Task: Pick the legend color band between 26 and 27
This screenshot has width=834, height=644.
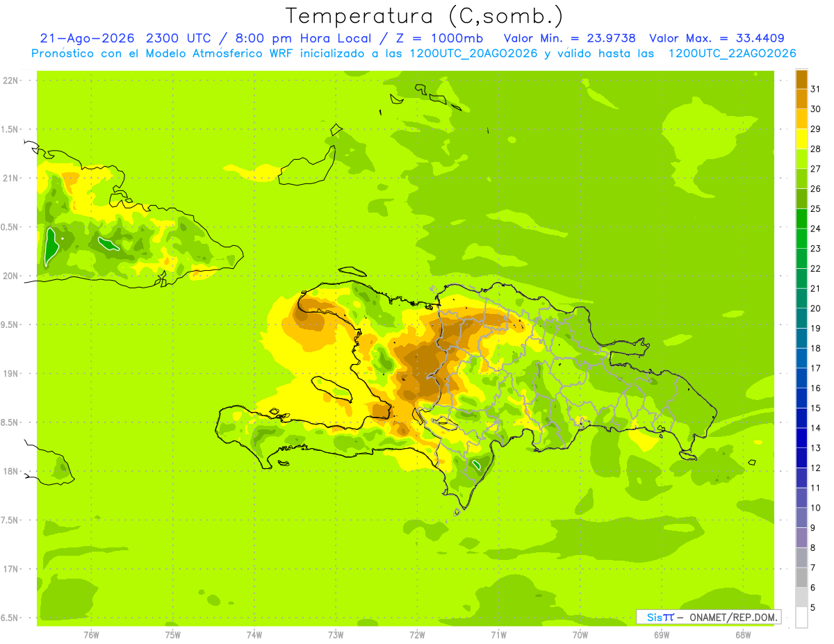Action: tap(801, 179)
